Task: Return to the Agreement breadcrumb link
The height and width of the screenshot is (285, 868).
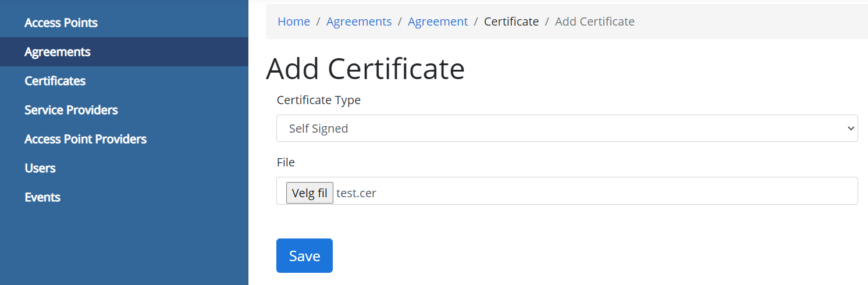Action: 438,22
